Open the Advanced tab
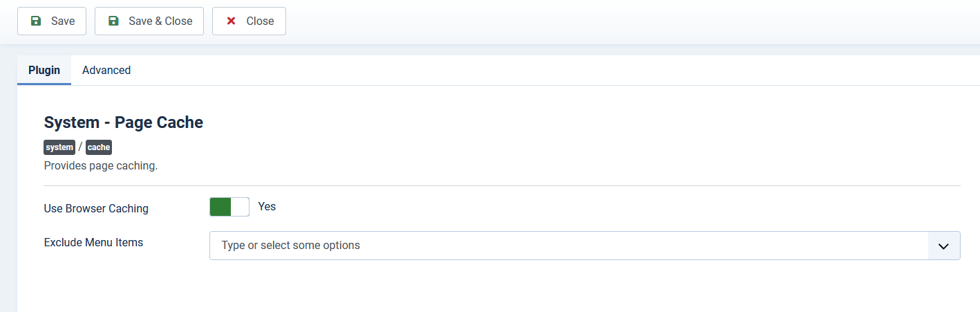 click(x=106, y=70)
